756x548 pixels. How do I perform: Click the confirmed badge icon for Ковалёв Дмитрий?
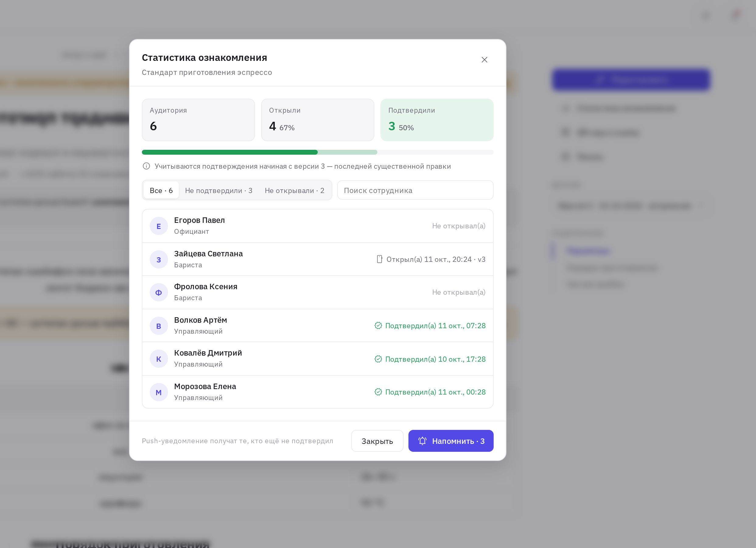click(378, 359)
